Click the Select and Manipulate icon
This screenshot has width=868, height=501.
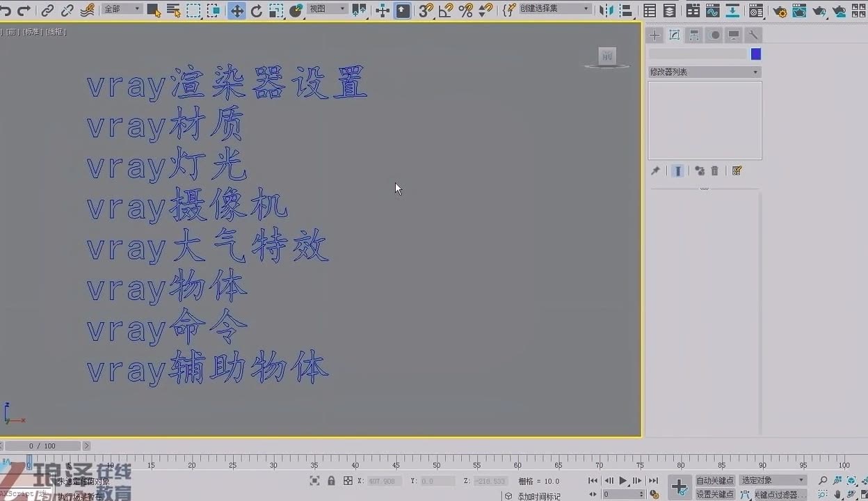[x=383, y=10]
